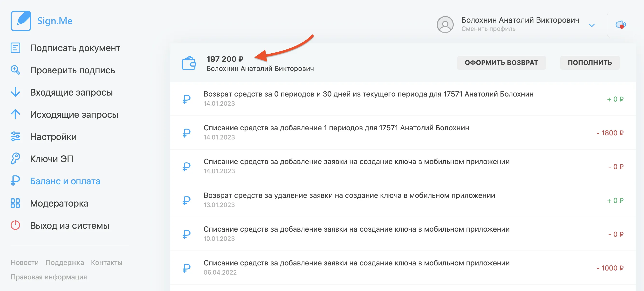Viewport: 644px width, 291px height.
Task: Click the - 1000 ₽ amount
Action: [x=610, y=268]
